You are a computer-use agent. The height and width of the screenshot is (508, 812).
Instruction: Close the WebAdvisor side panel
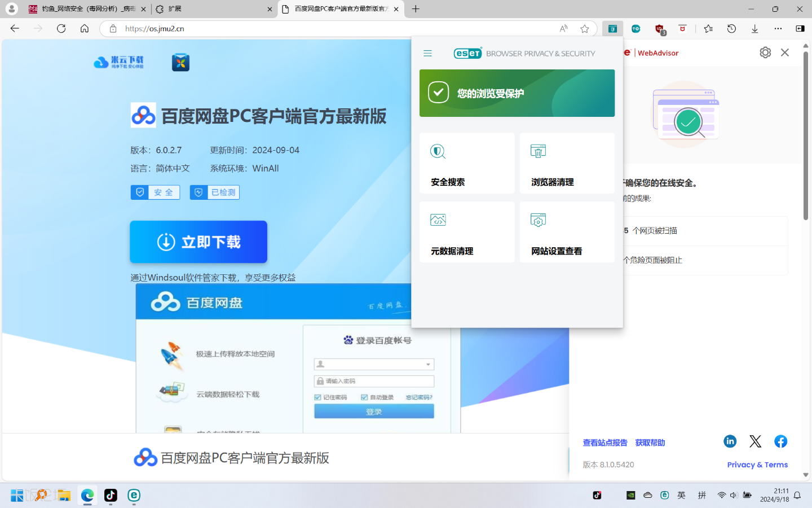tap(785, 52)
